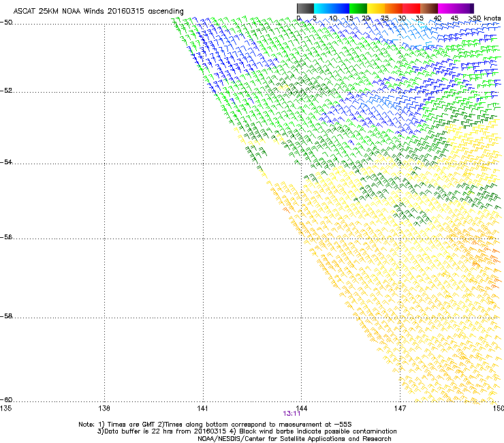Click the '144' longitude axis label
Viewport: 504px width, 443px height.
point(301,408)
